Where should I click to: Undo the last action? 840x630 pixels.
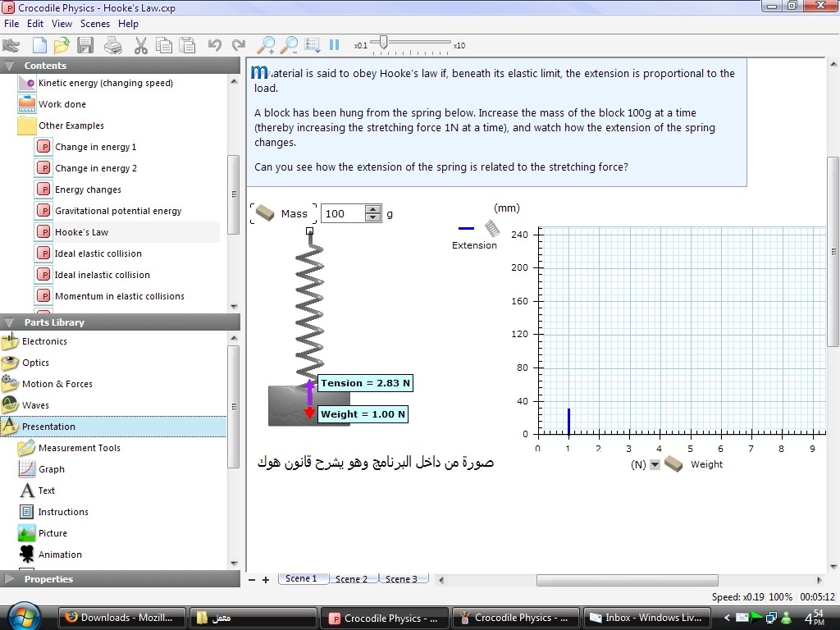215,45
